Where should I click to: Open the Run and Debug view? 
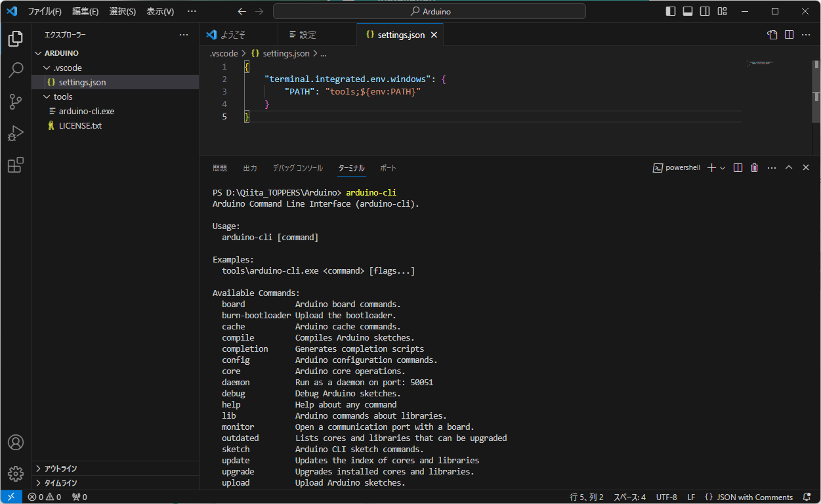coord(15,133)
